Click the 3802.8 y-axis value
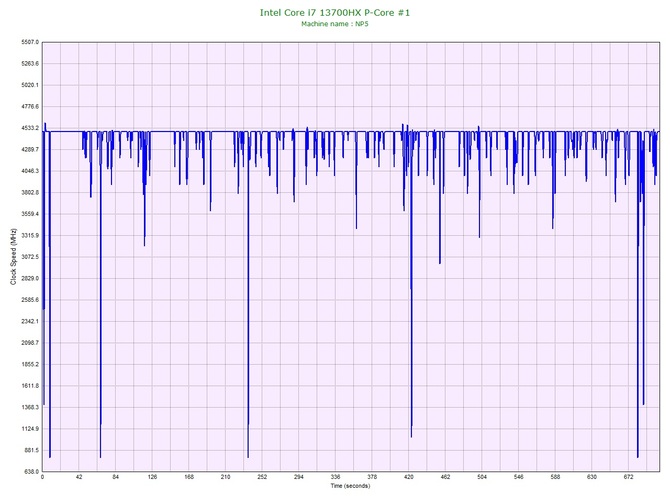Screen dimensions: 670x503 pos(30,192)
